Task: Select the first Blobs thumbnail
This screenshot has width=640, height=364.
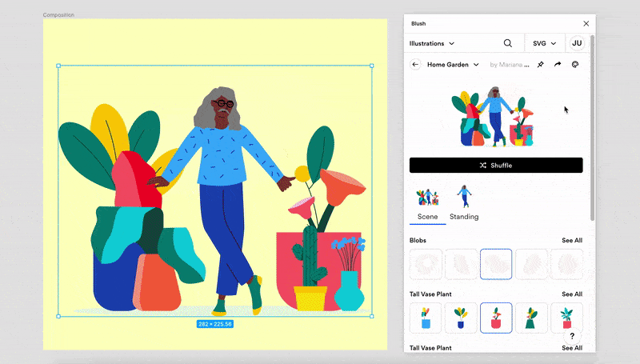Action: tap(426, 264)
